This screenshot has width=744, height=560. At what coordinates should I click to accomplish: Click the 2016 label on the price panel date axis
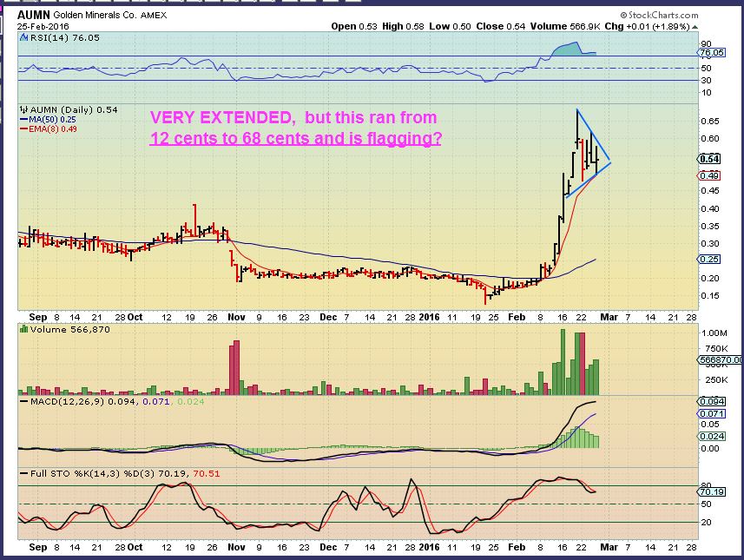click(x=429, y=317)
